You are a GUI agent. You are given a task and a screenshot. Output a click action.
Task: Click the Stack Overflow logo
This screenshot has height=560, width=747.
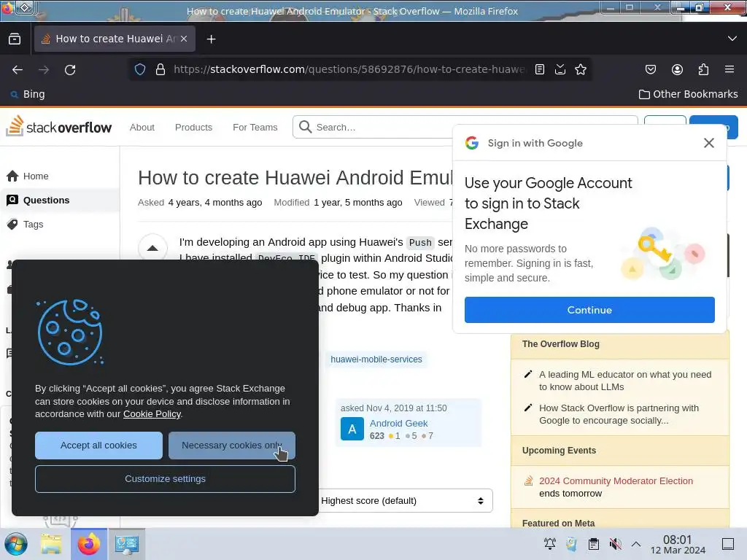(58, 126)
